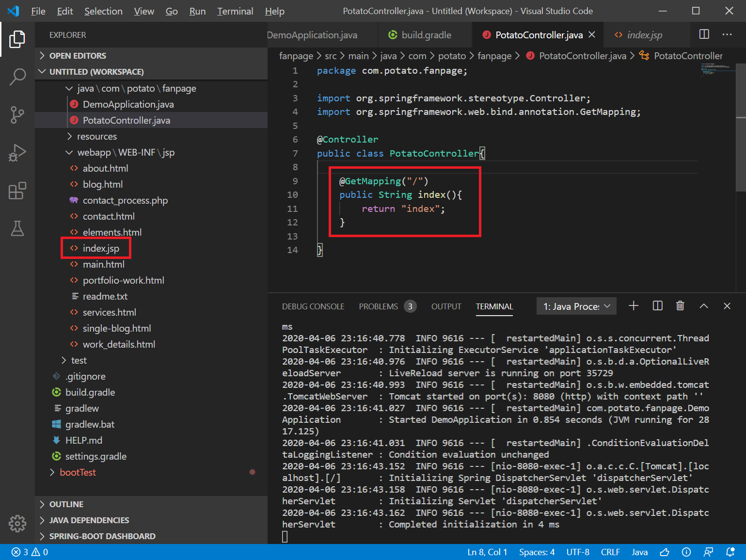Open the Help menu
Image resolution: width=746 pixels, height=560 pixels.
click(x=274, y=11)
